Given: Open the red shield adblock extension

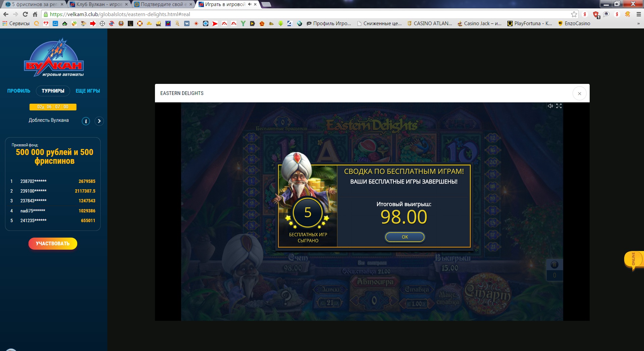Looking at the screenshot, I should pyautogui.click(x=596, y=14).
